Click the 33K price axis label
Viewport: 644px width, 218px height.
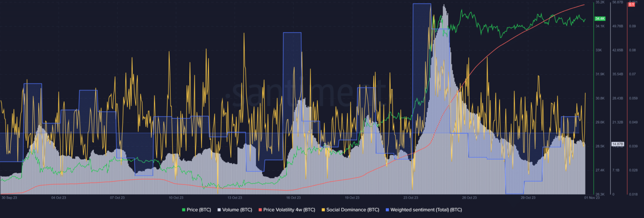click(x=599, y=50)
